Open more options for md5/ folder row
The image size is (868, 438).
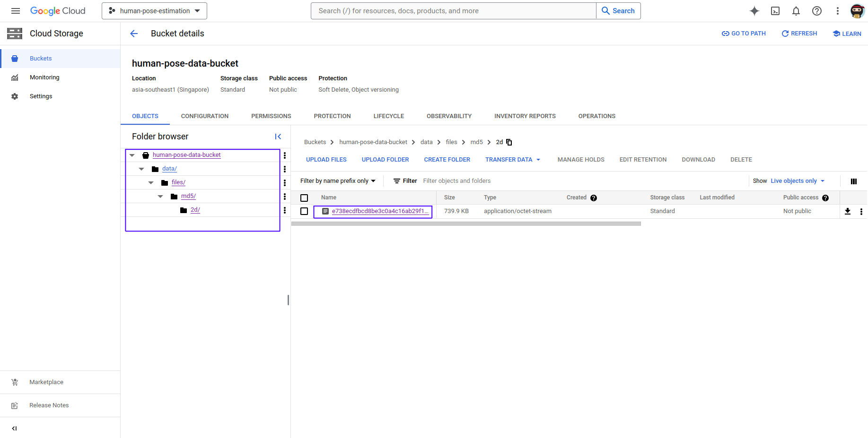coord(285,196)
